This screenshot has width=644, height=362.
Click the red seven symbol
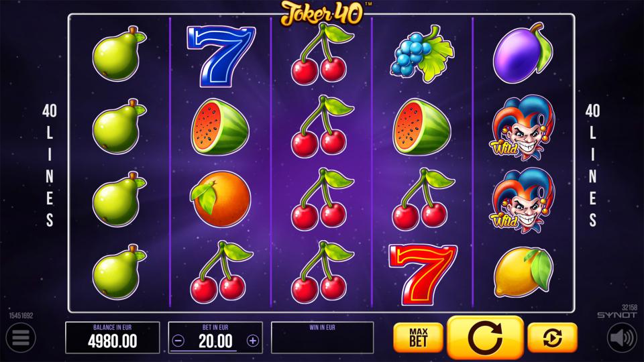(422, 274)
